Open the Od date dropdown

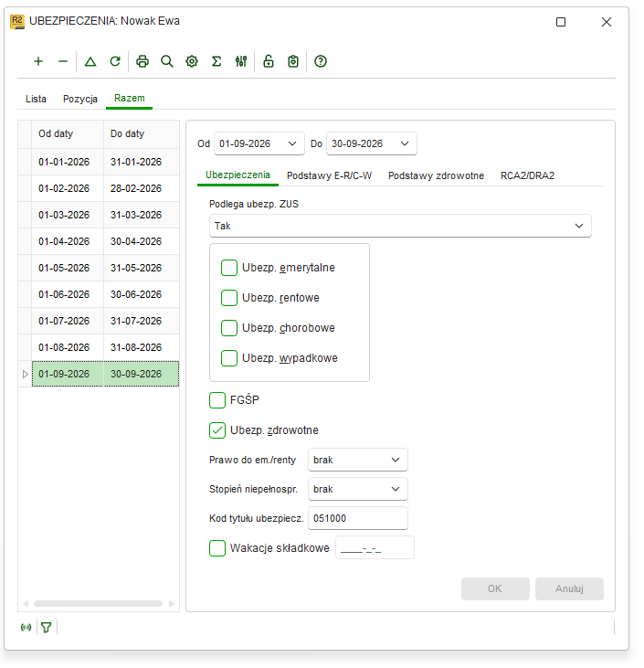tap(292, 143)
